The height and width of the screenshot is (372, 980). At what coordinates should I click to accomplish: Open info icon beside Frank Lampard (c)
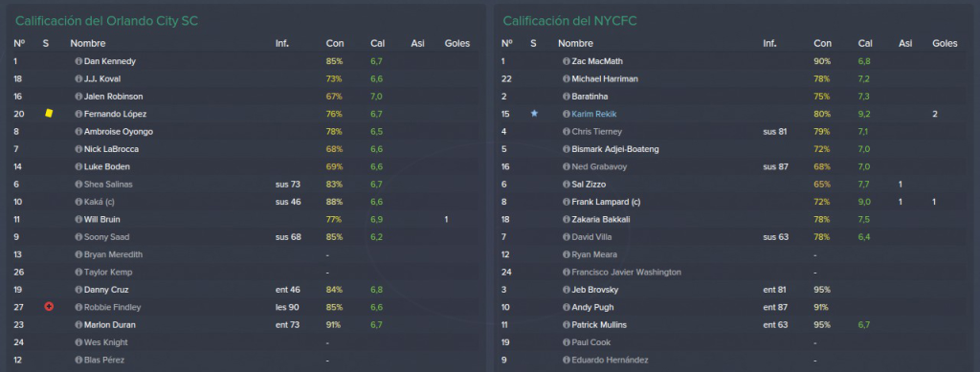[x=567, y=202]
